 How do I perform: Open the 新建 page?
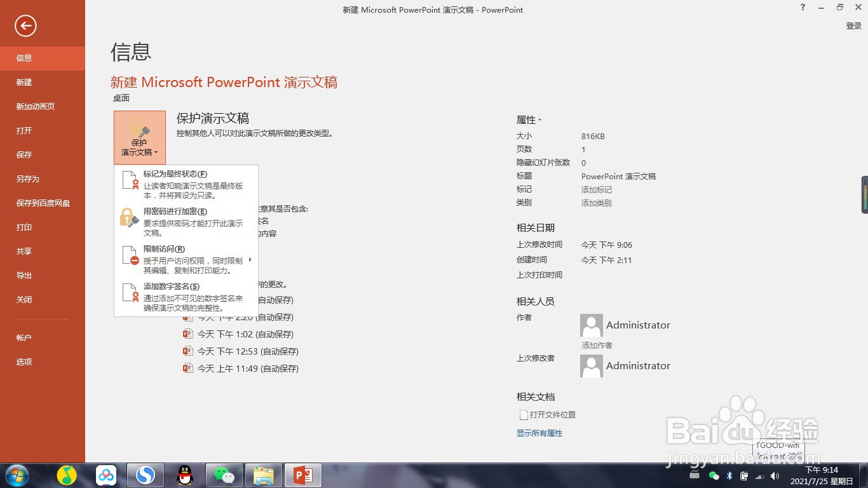pyautogui.click(x=43, y=82)
